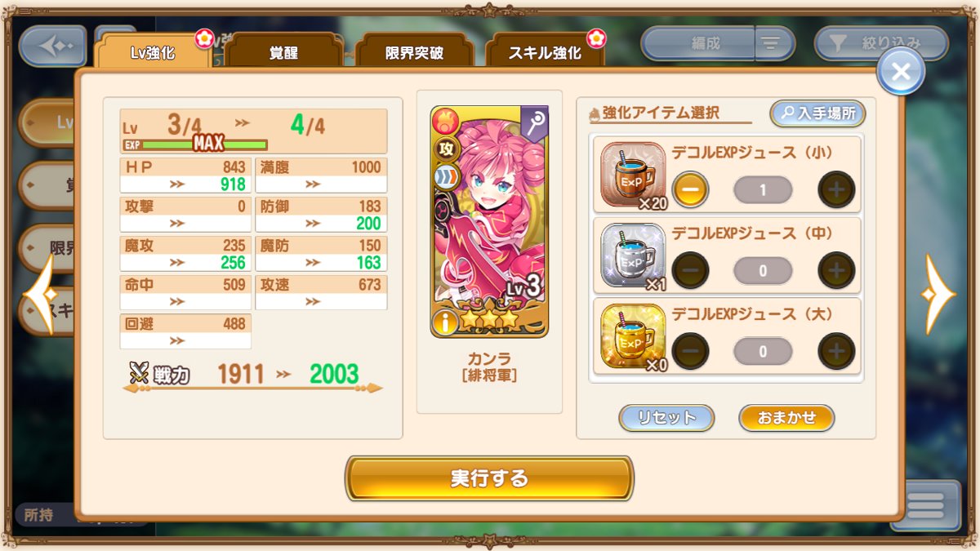Image resolution: width=980 pixels, height=551 pixels.
Task: Close the enhancement dialog with X
Action: point(901,72)
